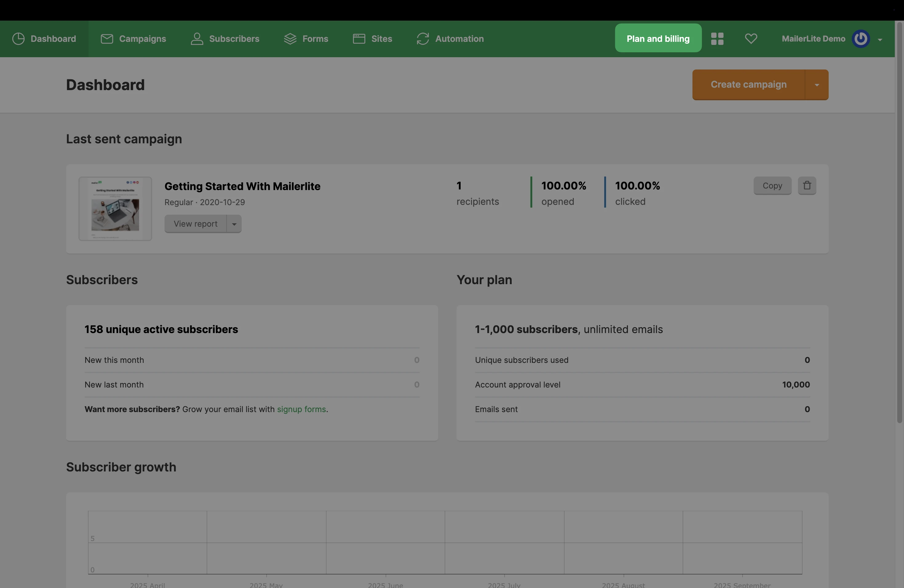Click the Forms stacked layers icon

point(290,39)
